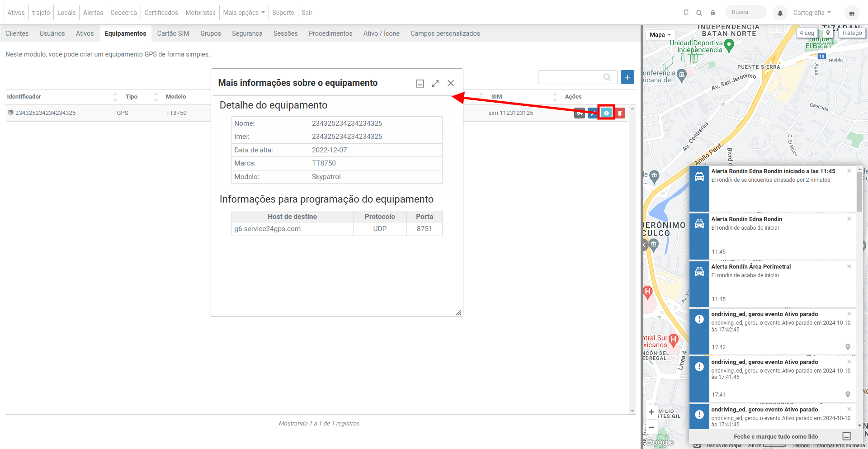
Task: Click map pin button beside 4 seg
Action: tap(828, 33)
